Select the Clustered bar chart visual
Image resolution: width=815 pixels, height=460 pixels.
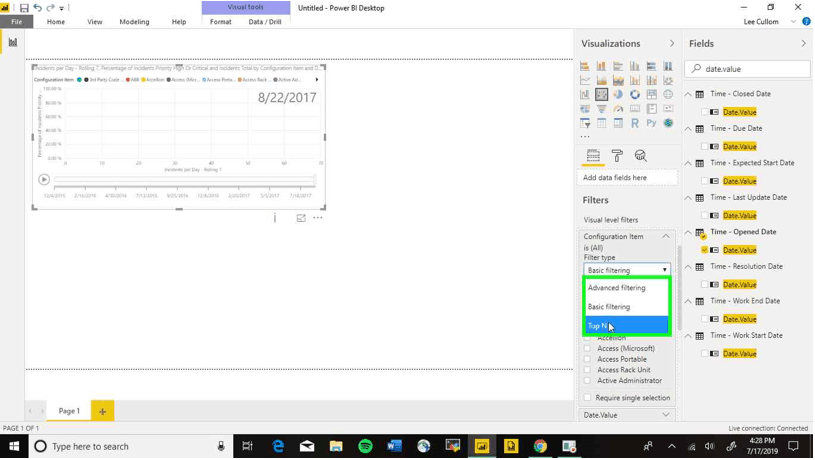point(618,66)
